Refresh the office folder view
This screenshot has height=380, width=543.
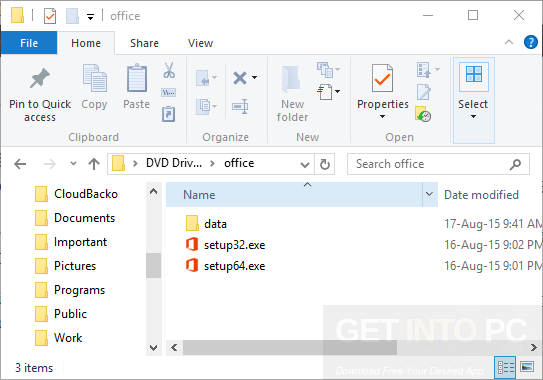[x=324, y=164]
